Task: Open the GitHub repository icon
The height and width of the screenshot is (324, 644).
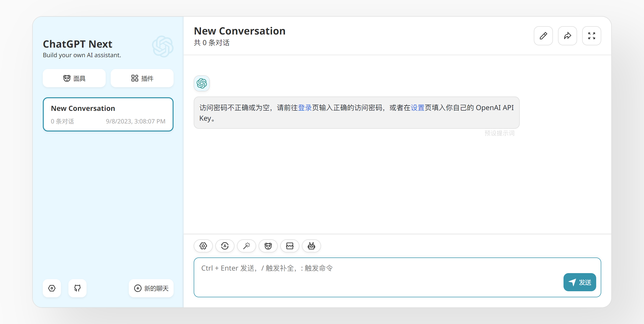Action: point(77,288)
